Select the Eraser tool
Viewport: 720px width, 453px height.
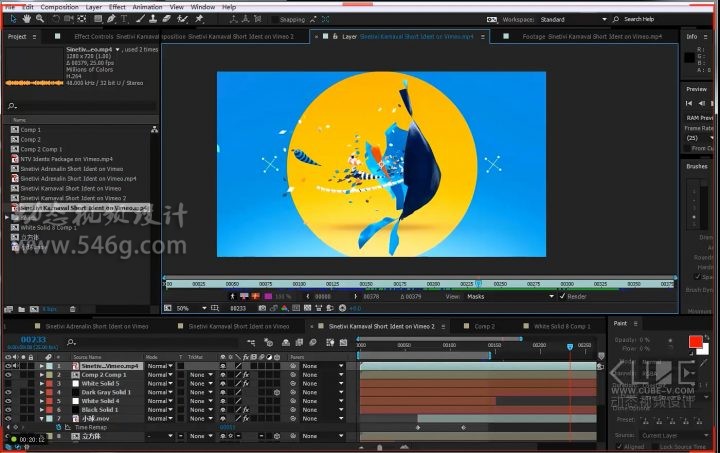166,19
